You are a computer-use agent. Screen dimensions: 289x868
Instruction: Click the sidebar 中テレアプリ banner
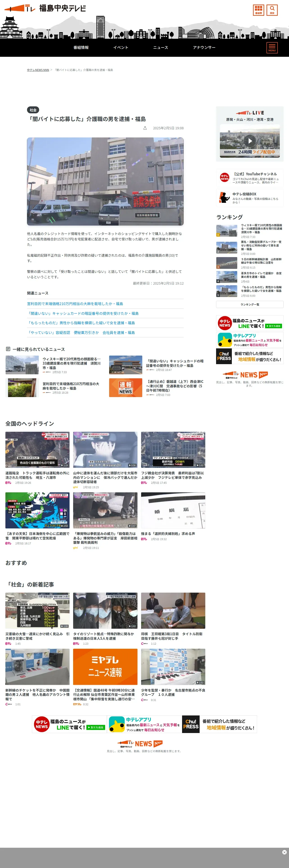point(250,340)
